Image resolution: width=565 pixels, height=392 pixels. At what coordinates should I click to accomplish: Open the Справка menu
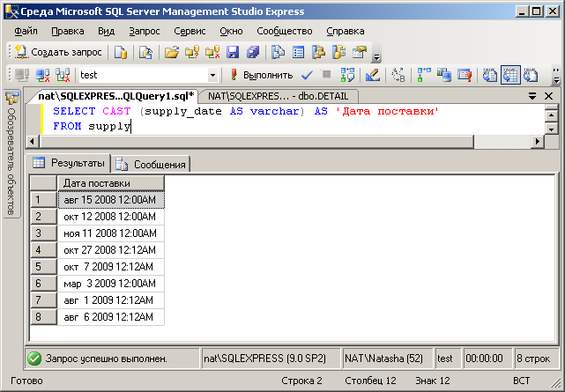pyautogui.click(x=346, y=32)
